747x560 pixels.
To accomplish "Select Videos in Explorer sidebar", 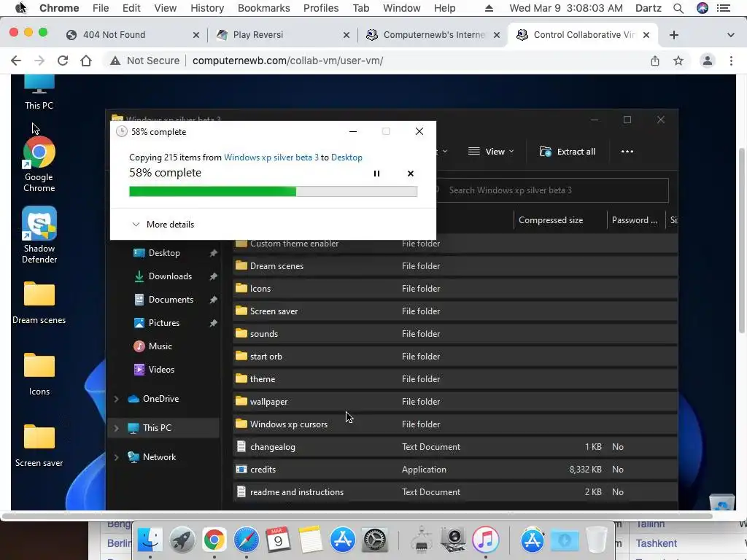I will [161, 370].
